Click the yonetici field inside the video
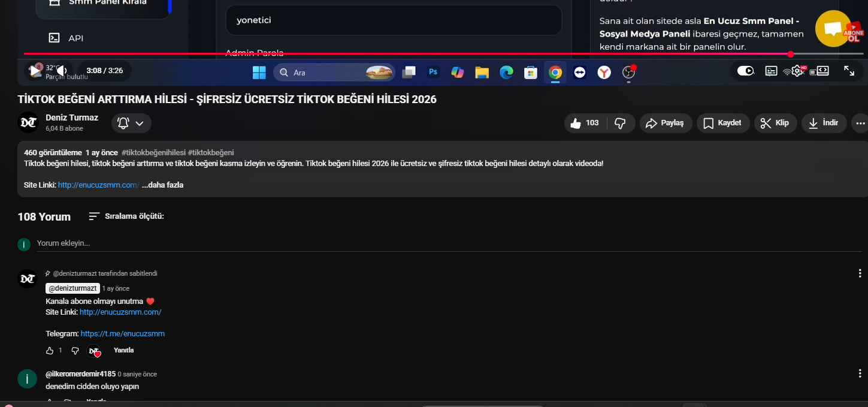 394,20
